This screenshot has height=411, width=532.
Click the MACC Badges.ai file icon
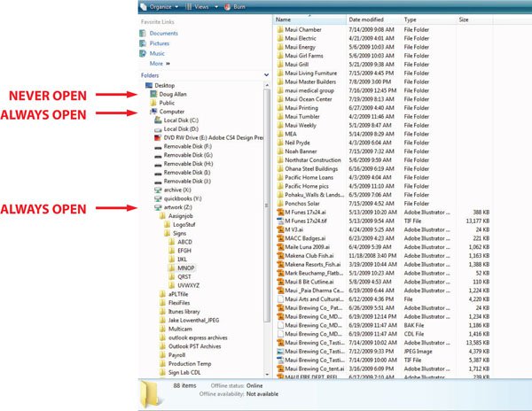click(280, 238)
